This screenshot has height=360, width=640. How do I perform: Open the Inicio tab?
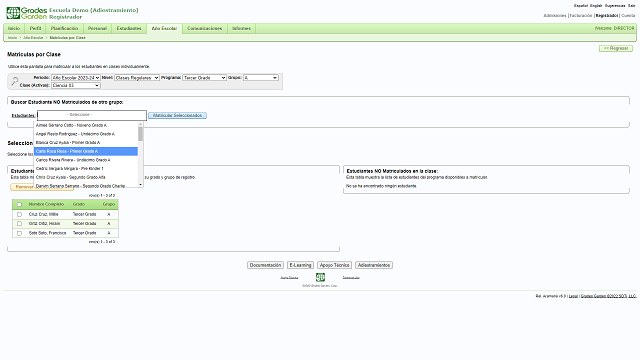coord(14,28)
